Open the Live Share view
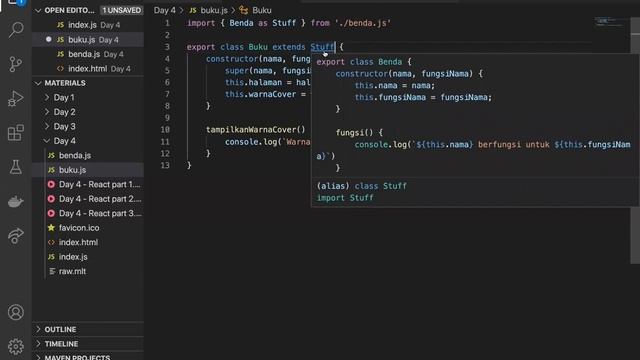The image size is (640, 360). coord(16,236)
